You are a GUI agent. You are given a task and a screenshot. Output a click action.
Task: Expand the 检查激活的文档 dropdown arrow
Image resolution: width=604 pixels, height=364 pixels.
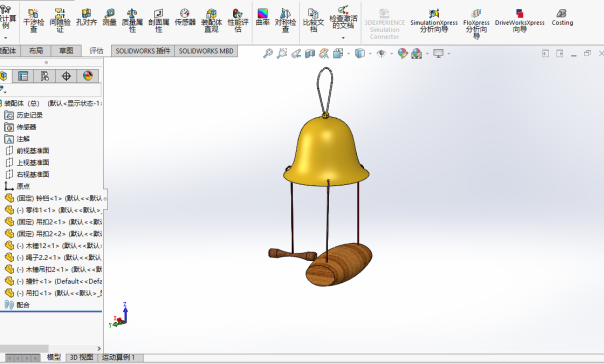pos(343,38)
